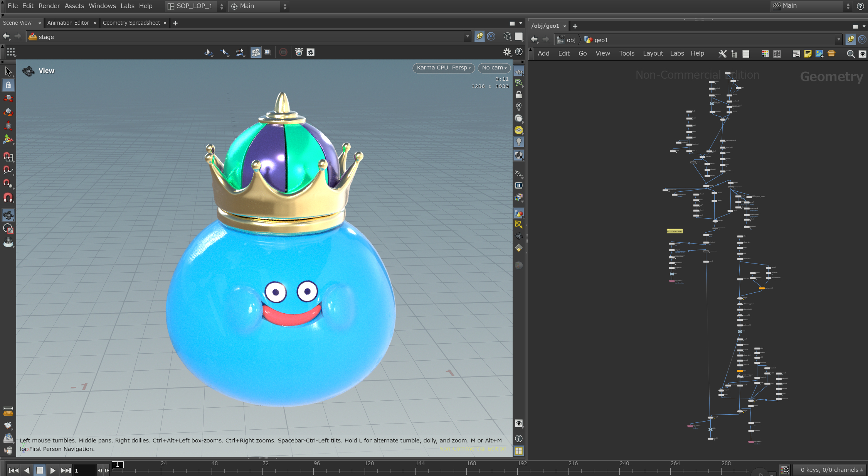Click the grid layout icon in viewport toolbar
Screen dimensions: 868x476
pos(11,52)
